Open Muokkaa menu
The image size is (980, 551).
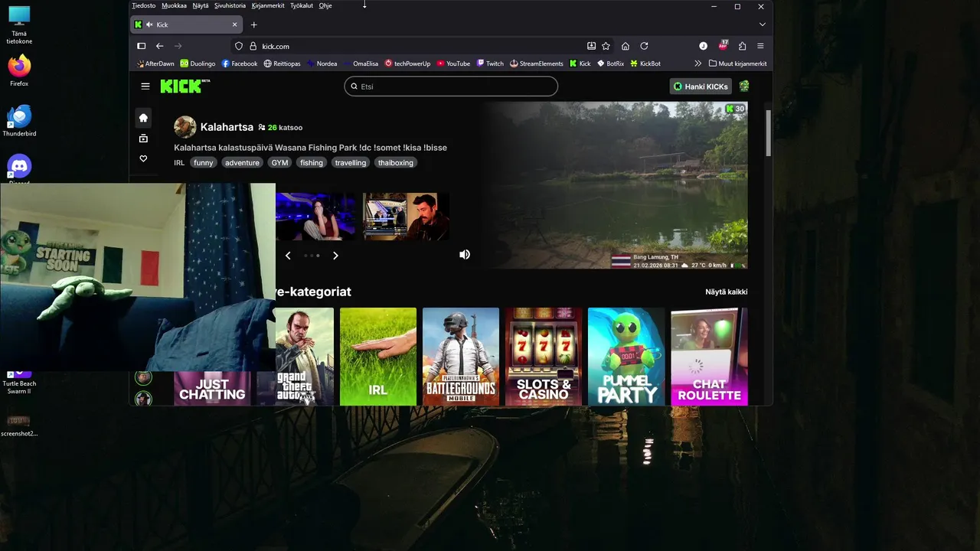(174, 5)
